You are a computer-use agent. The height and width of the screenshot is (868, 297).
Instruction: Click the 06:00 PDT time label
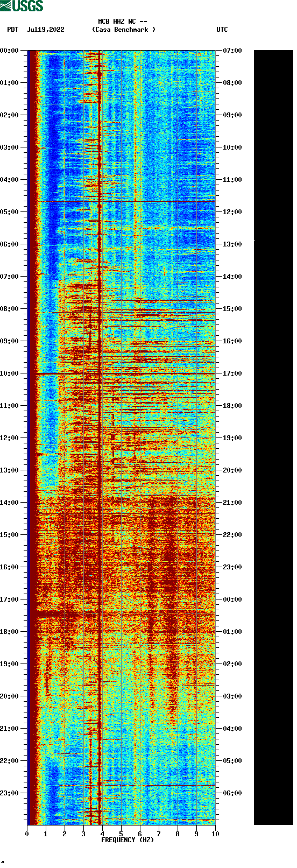(x=10, y=244)
